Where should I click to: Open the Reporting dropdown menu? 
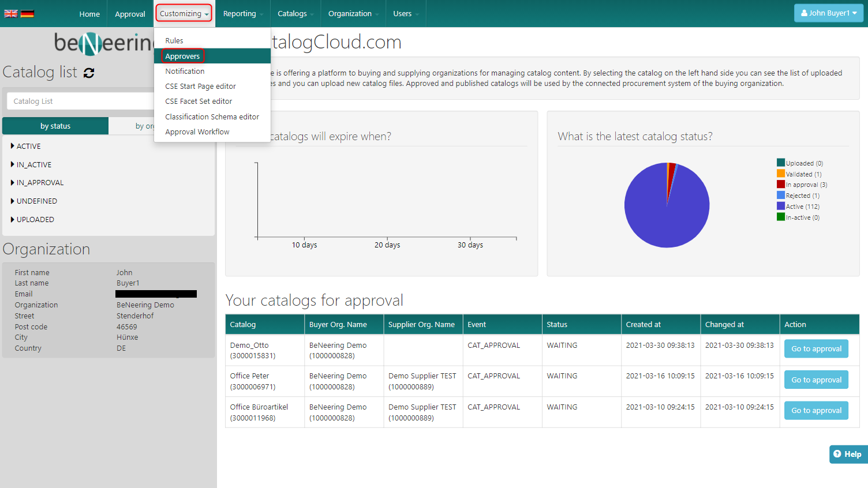242,14
